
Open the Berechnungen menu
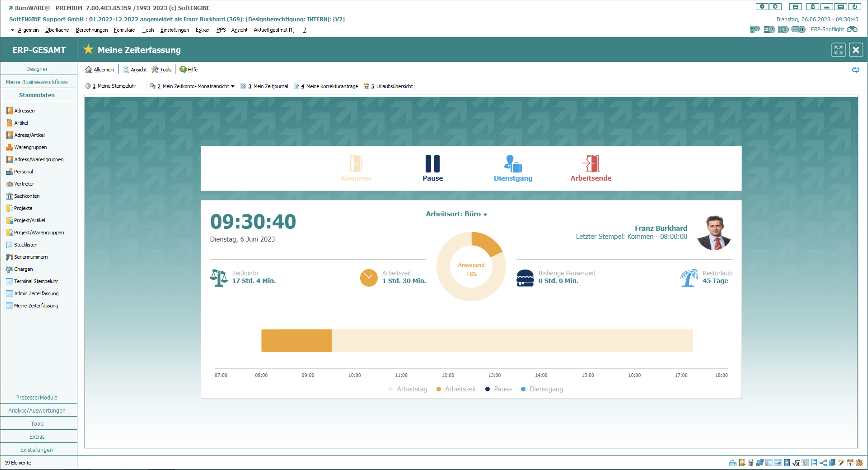pos(92,30)
